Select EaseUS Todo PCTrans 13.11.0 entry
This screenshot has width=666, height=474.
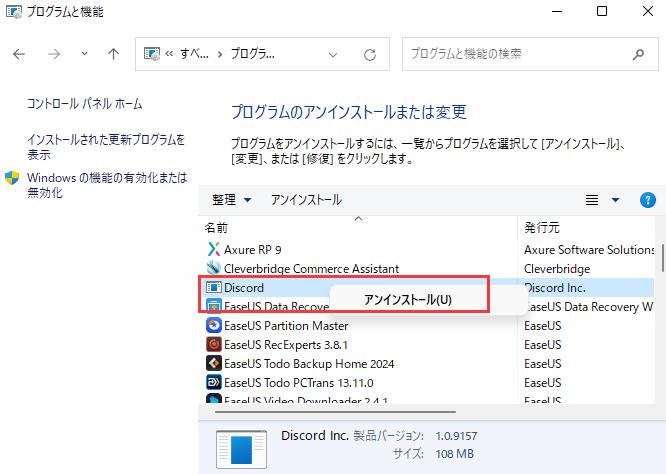(299, 383)
